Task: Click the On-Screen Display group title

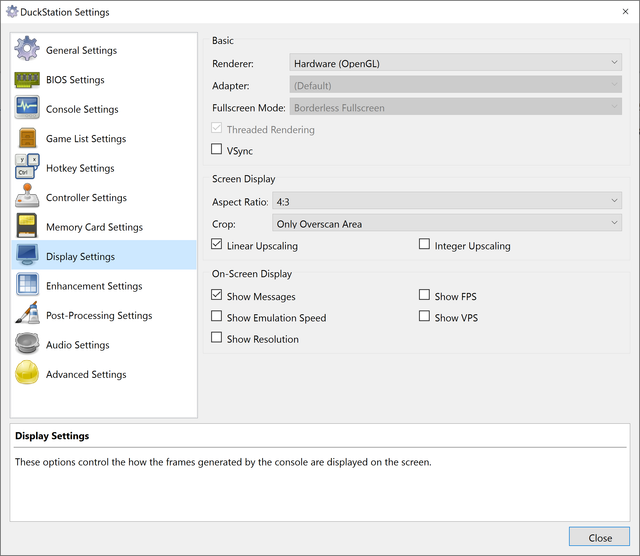Action: pos(252,274)
